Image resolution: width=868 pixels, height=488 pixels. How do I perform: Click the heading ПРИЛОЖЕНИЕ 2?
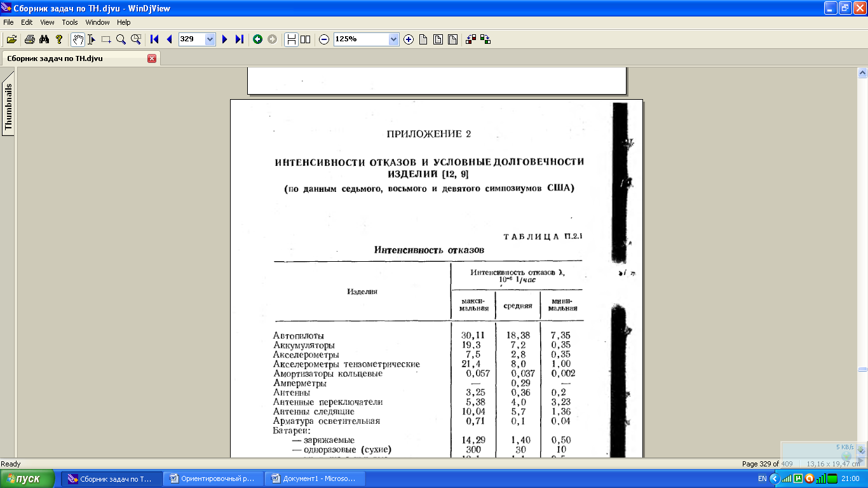point(429,134)
